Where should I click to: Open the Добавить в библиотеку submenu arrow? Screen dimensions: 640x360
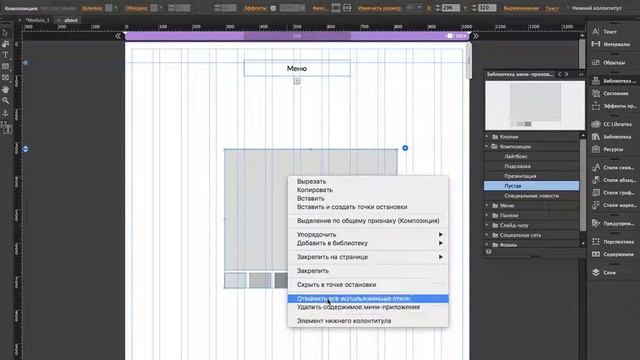pyautogui.click(x=441, y=243)
